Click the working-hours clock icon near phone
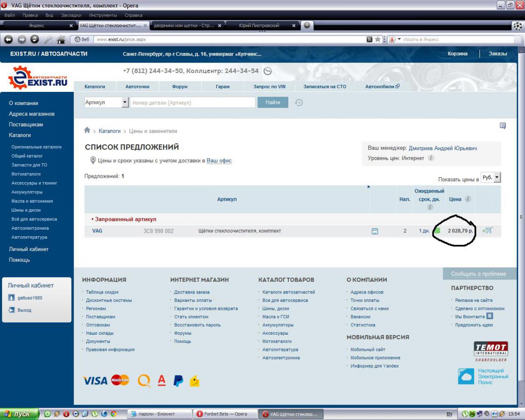 (268, 71)
